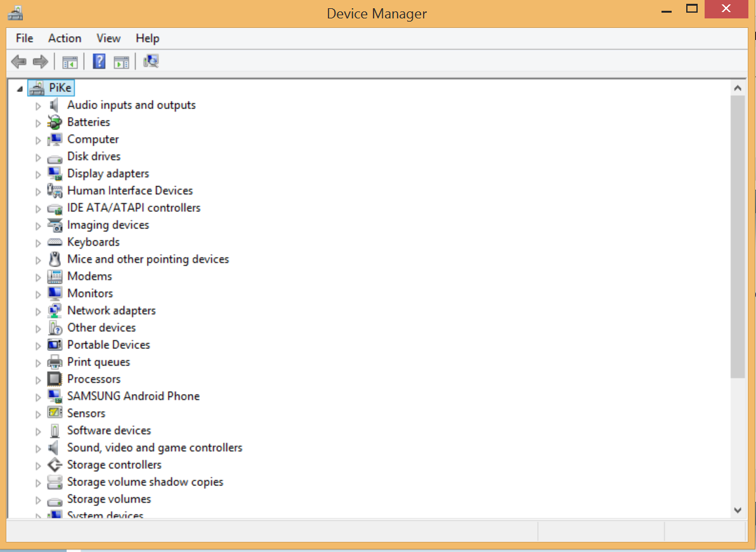The width and height of the screenshot is (756, 552).
Task: Open the File menu
Action: click(25, 38)
